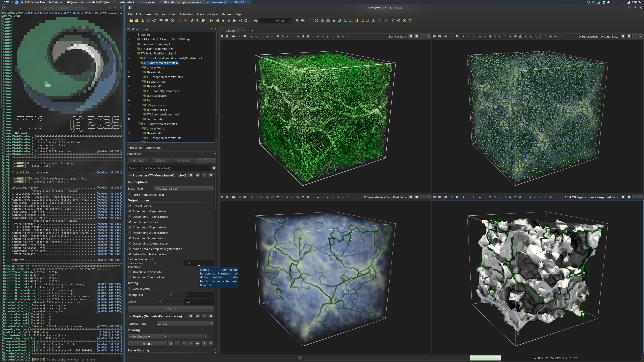The height and width of the screenshot is (362, 644).
Task: Go to the last frame
Action: tap(240, 21)
